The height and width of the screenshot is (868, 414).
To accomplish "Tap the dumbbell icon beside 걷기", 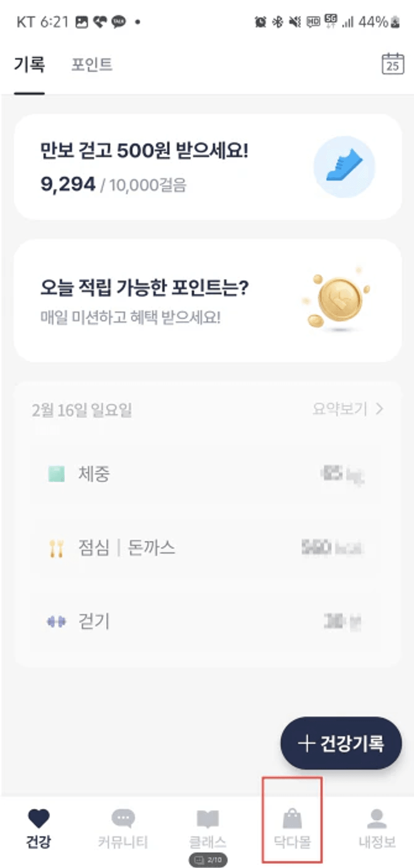I will [x=56, y=622].
